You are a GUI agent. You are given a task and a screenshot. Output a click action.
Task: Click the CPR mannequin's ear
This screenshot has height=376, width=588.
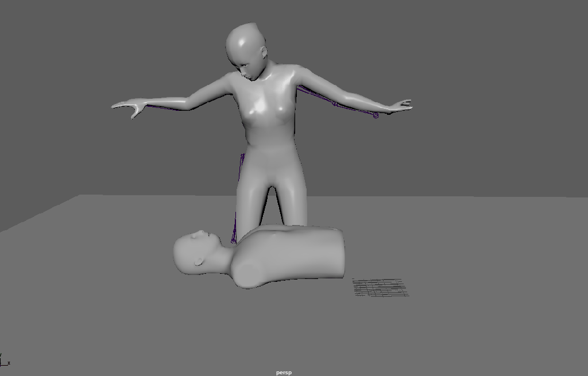(x=199, y=262)
